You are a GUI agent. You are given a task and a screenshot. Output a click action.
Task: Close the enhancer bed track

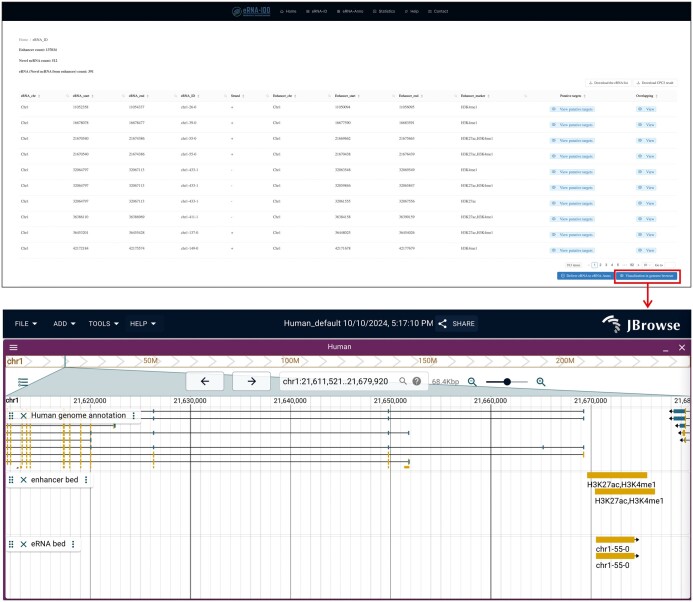click(23, 480)
